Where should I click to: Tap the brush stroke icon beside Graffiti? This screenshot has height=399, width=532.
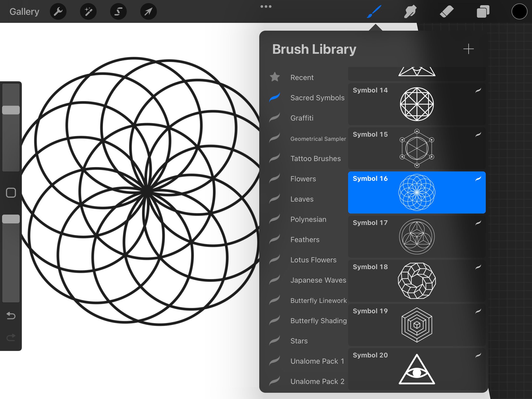[x=275, y=118]
